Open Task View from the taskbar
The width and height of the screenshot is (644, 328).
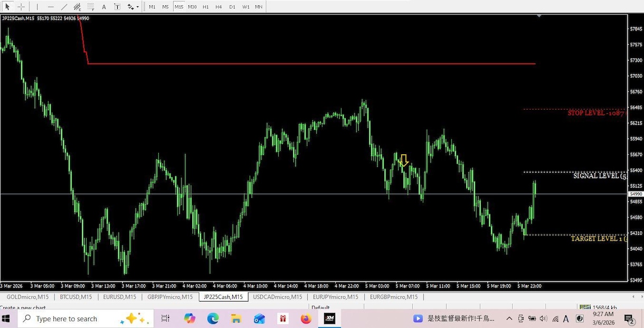165,318
